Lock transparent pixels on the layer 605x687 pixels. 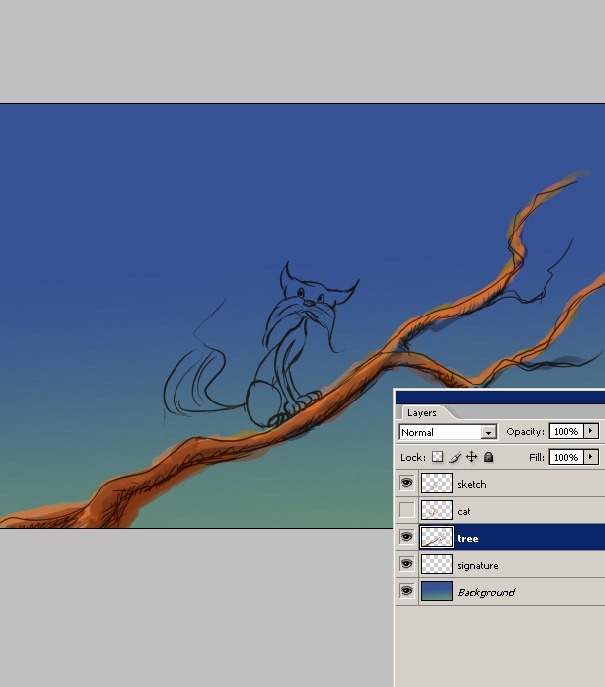(437, 457)
